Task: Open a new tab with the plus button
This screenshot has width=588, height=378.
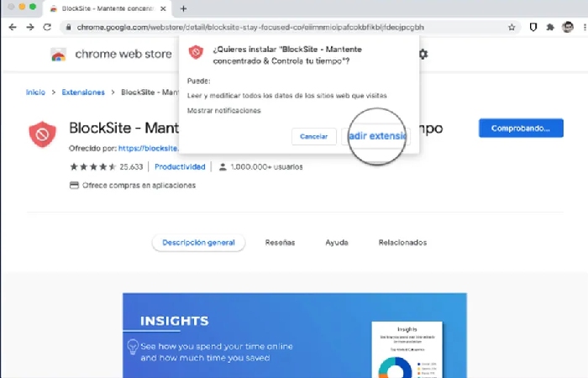Action: point(183,8)
